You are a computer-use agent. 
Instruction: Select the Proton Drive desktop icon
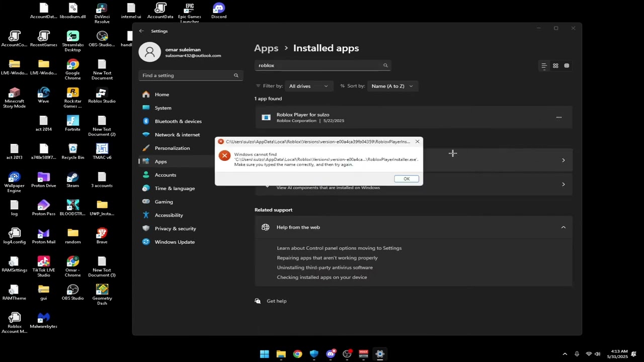tap(44, 180)
